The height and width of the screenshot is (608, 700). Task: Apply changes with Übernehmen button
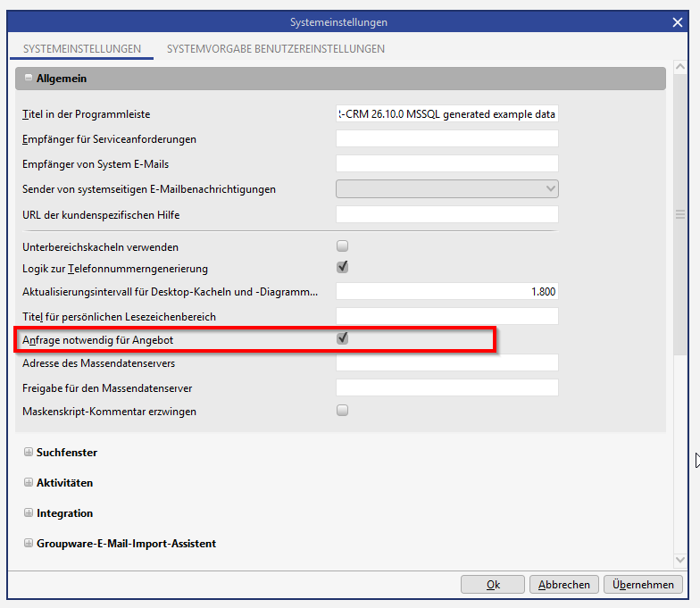click(x=643, y=584)
